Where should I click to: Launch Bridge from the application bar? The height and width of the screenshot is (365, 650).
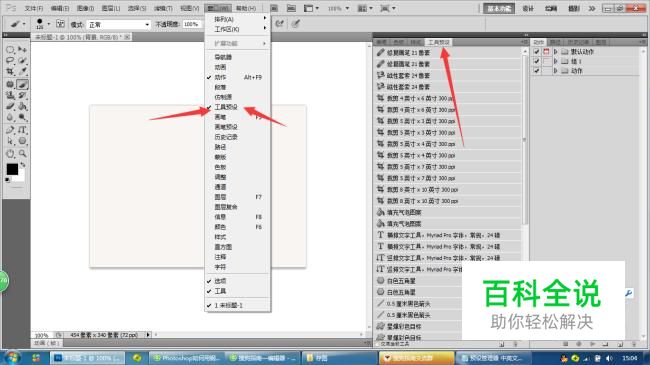pyautogui.click(x=274, y=8)
